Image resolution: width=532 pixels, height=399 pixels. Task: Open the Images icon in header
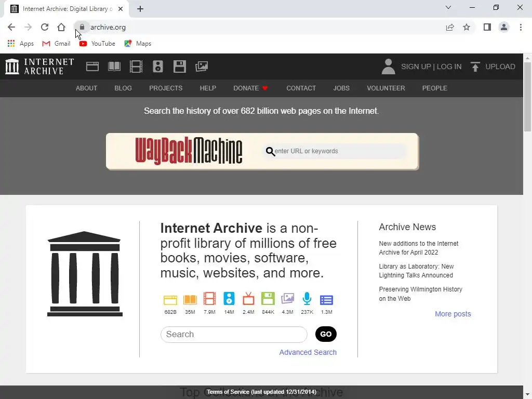tap(202, 66)
